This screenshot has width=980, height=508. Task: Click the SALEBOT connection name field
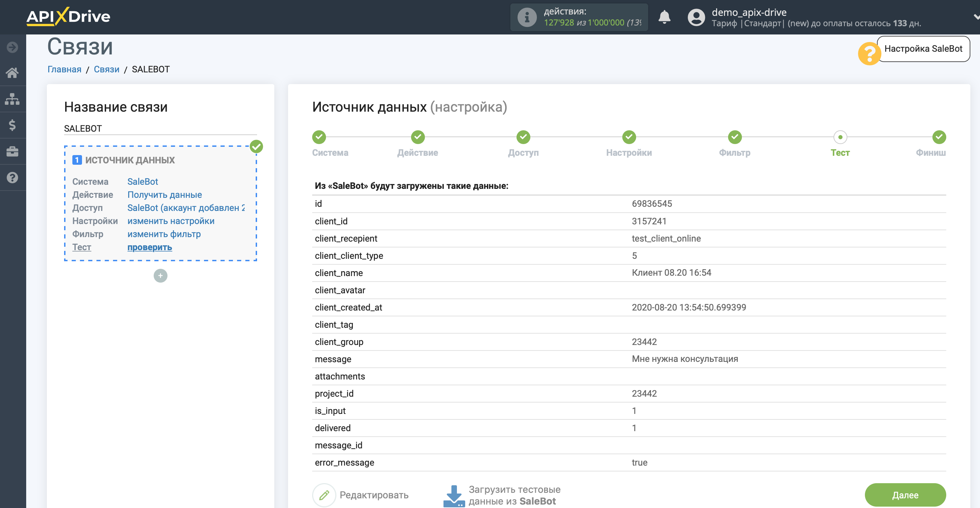pos(160,129)
